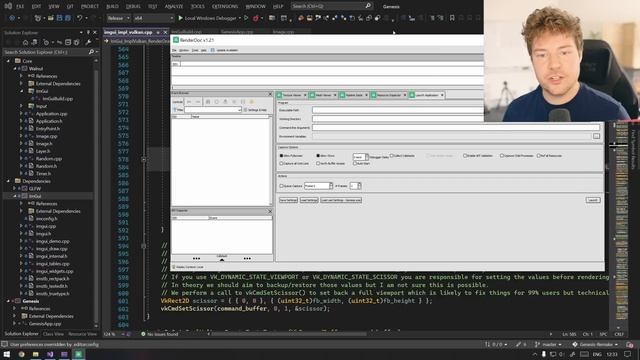Close RenderDoc API Inspector panel
640x360 pixels.
click(270, 211)
